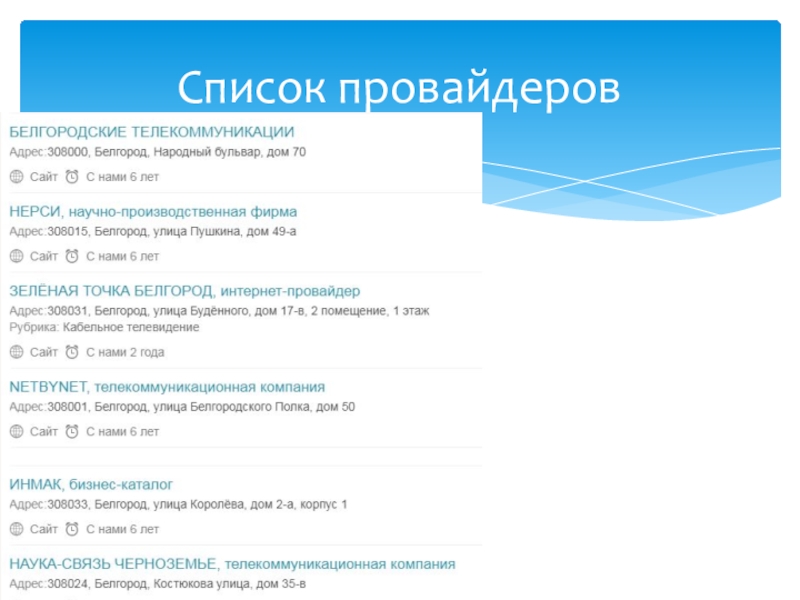Click 'С нами 2 года' text
800x600 pixels.
coord(125,353)
